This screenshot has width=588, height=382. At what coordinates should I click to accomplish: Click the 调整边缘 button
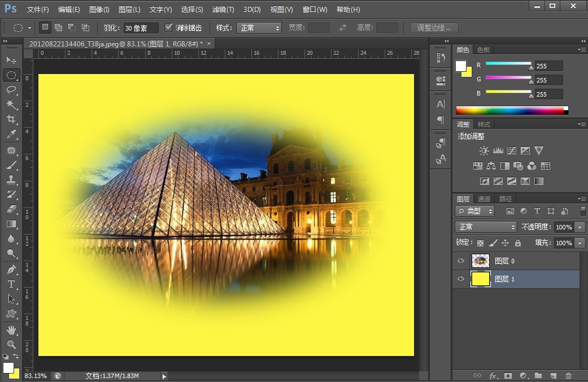pyautogui.click(x=434, y=28)
